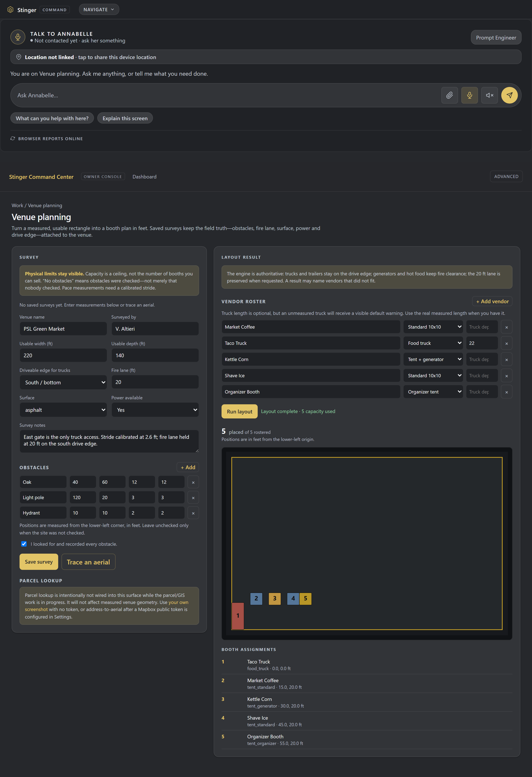The width and height of the screenshot is (532, 777).
Task: Remove the Organizer Booth vendor
Action: pos(507,392)
